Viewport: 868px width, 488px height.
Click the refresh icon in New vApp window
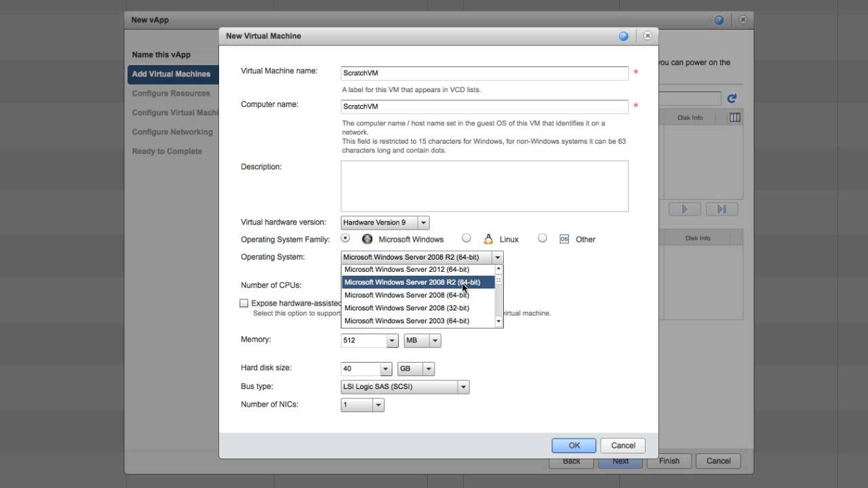pyautogui.click(x=732, y=98)
